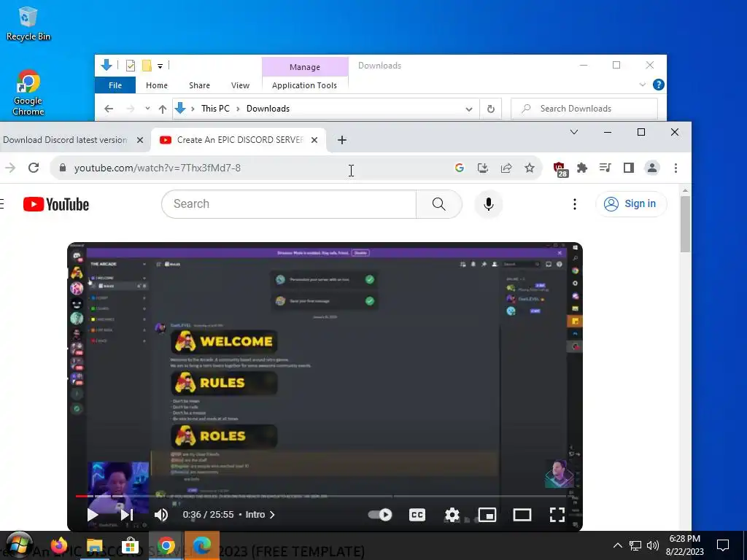This screenshot has width=747, height=560.
Task: Open the Google Chrome desktop shortcut
Action: coord(28,93)
